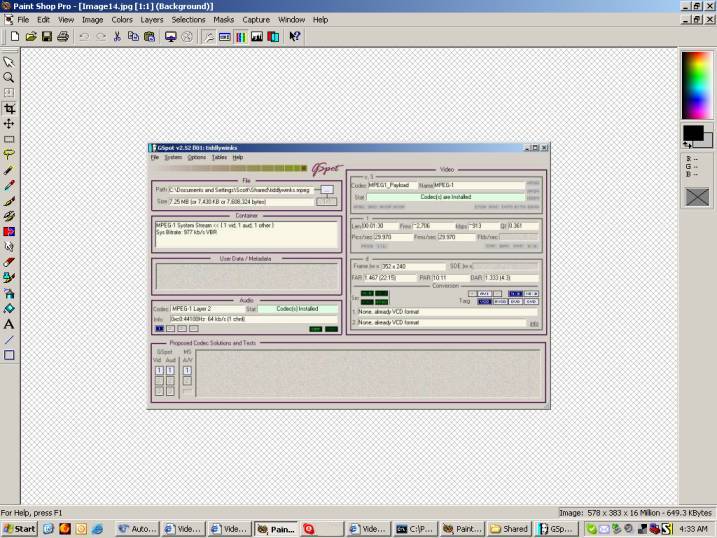Select the Retouch tool

(9, 247)
